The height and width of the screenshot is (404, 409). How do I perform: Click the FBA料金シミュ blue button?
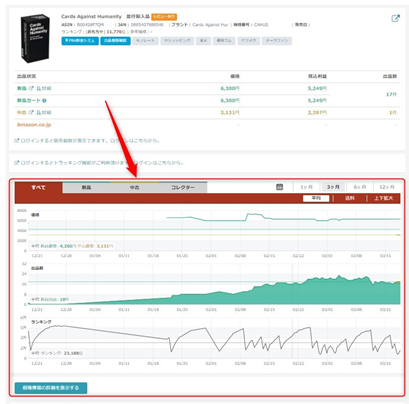pos(80,41)
